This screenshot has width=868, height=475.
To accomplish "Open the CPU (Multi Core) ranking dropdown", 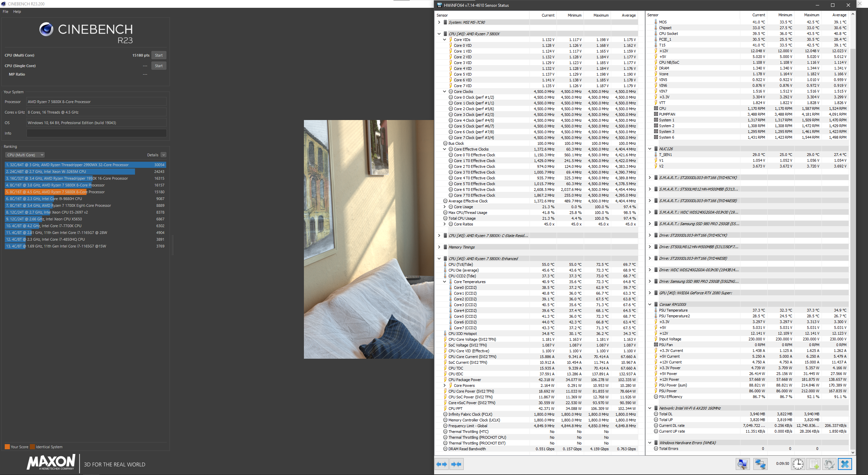I will point(25,155).
